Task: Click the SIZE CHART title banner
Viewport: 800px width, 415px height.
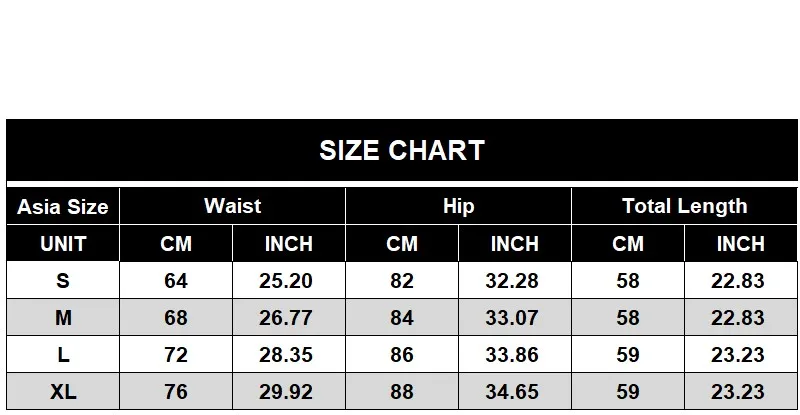Action: pyautogui.click(x=402, y=150)
